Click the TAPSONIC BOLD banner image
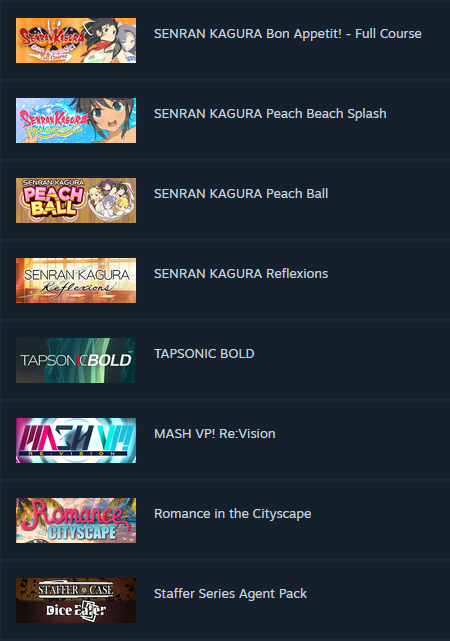The height and width of the screenshot is (641, 450). [76, 361]
